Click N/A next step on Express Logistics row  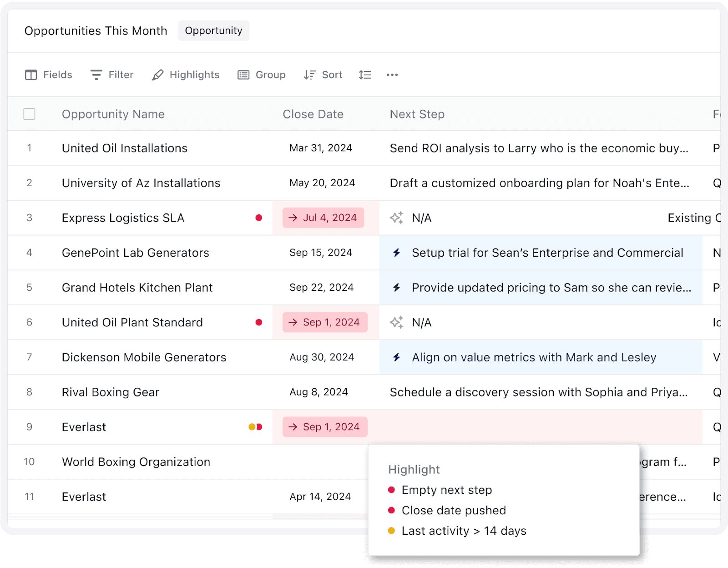(x=422, y=218)
